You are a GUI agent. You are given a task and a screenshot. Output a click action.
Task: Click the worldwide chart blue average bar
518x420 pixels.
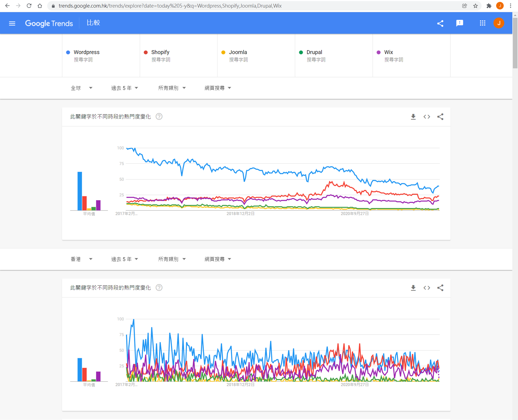point(80,191)
